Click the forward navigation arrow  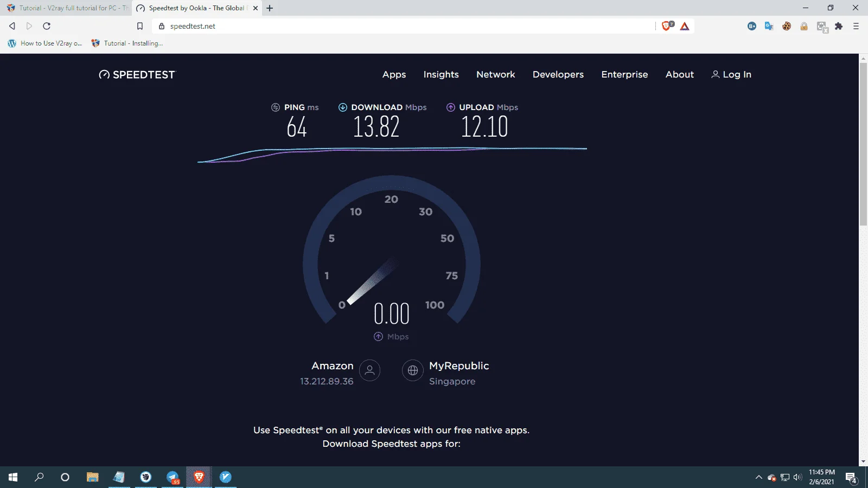click(29, 26)
